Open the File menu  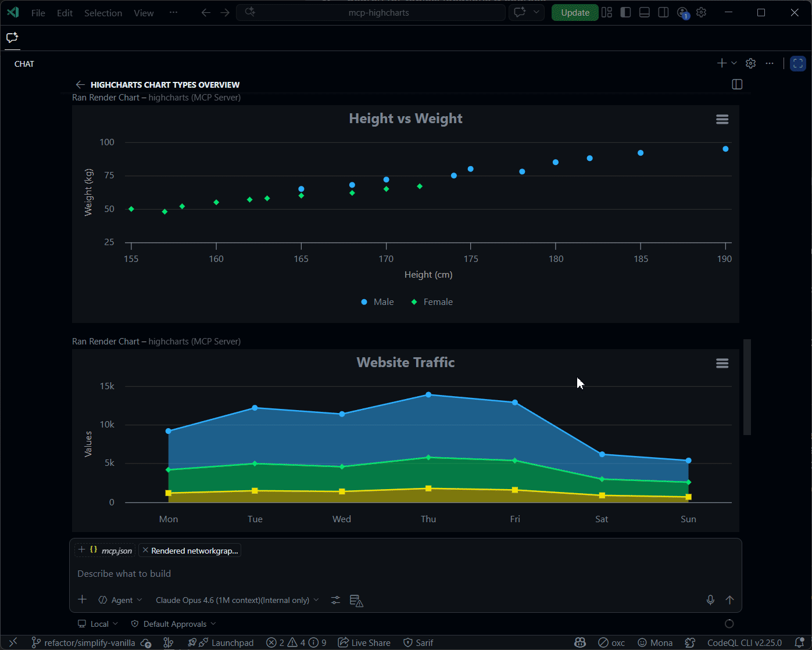[x=38, y=13]
